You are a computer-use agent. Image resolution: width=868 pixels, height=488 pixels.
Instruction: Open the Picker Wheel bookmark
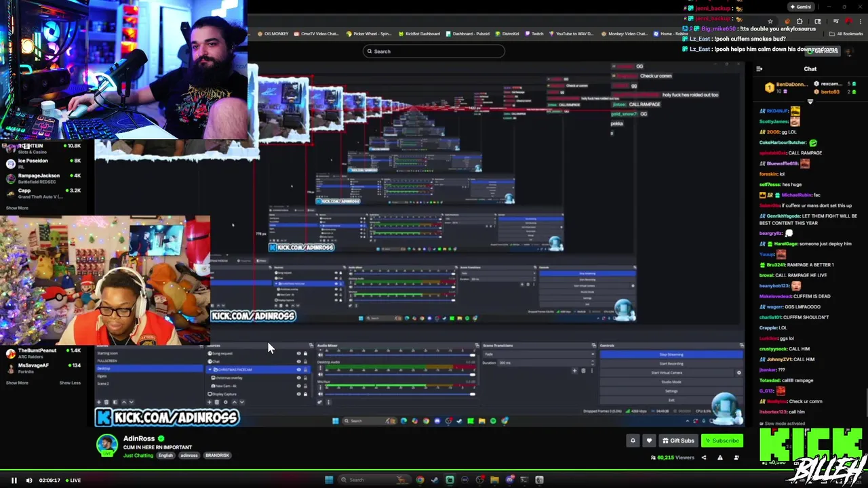[369, 34]
